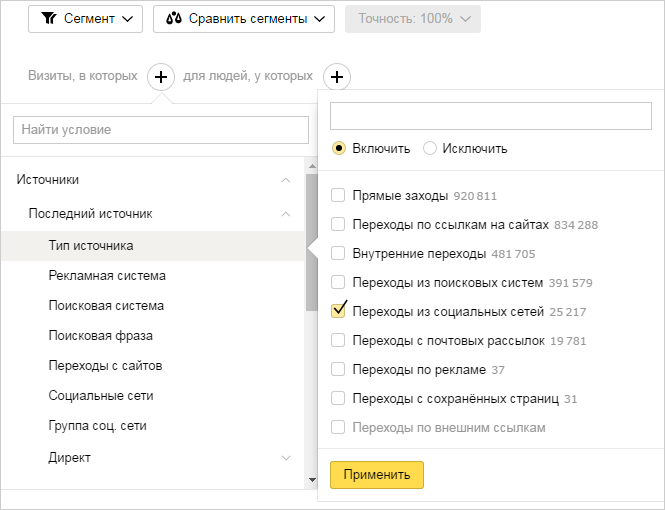Open the Сравнить сегменты dropdown

pyautogui.click(x=244, y=19)
